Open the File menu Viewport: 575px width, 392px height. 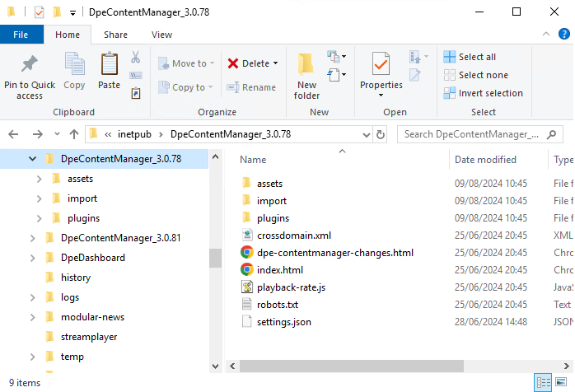[x=21, y=35]
